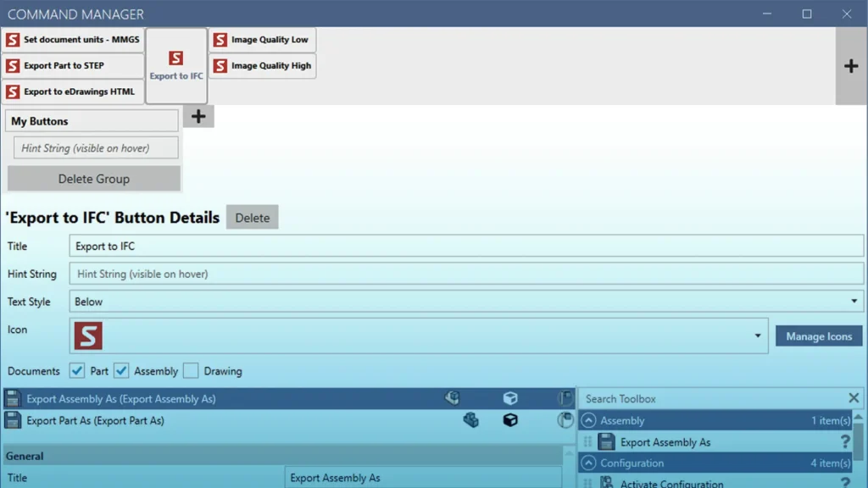
Task: Select the Image Quality High button
Action: tap(262, 66)
